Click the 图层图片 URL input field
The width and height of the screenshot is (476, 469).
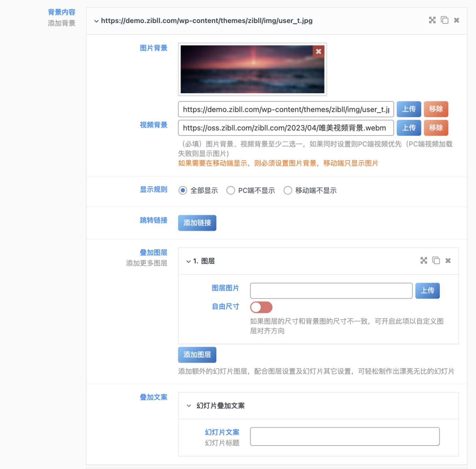point(331,291)
